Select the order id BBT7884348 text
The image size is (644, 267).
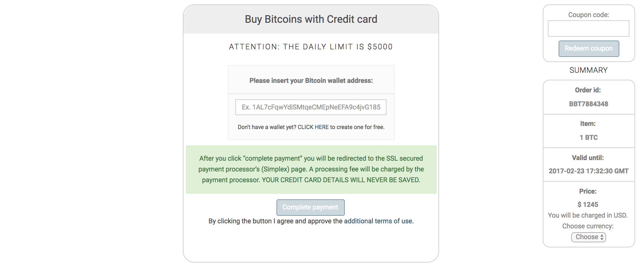[x=588, y=104]
